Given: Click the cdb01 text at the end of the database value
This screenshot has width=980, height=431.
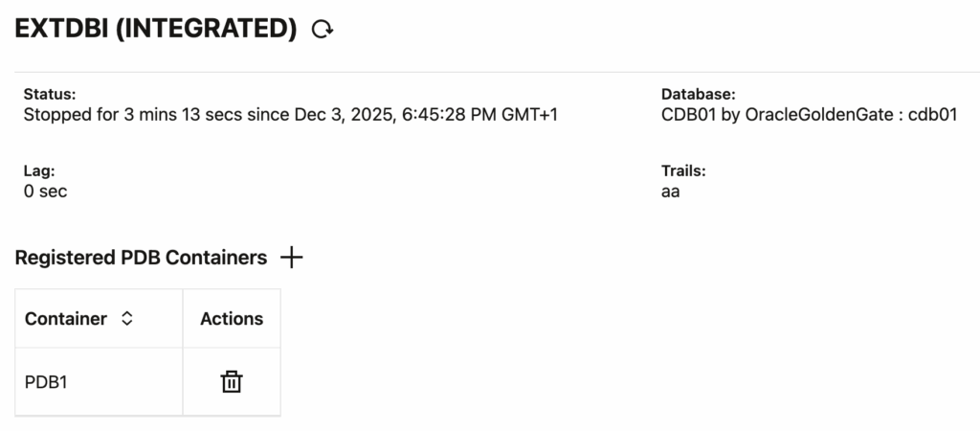Looking at the screenshot, I should coord(932,115).
